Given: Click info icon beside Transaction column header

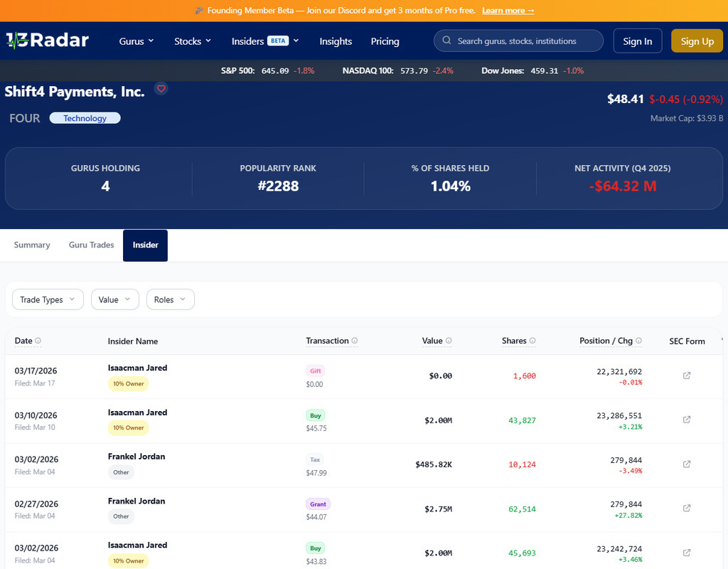Looking at the screenshot, I should pos(354,341).
